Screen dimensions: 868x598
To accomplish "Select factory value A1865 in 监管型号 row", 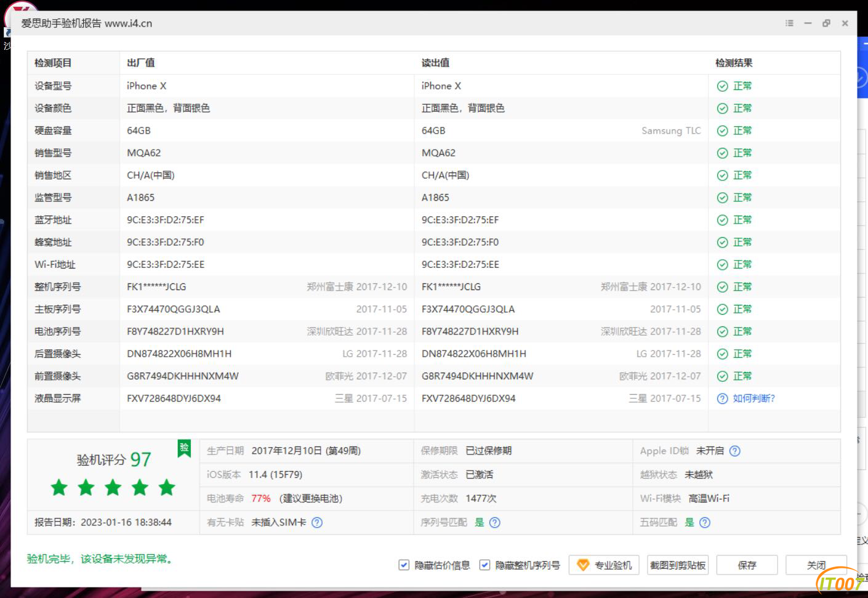I will [140, 198].
